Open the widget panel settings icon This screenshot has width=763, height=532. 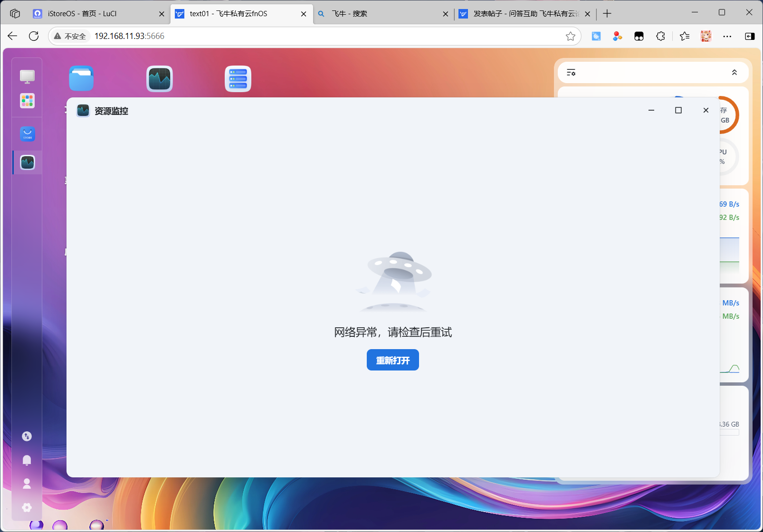[x=571, y=73]
